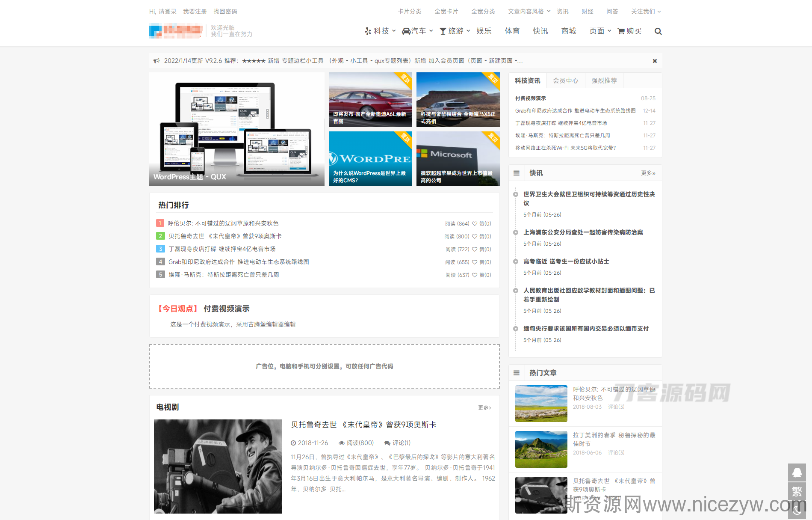Open the 全宽分类 top link
This screenshot has width=812, height=520.
(483, 12)
